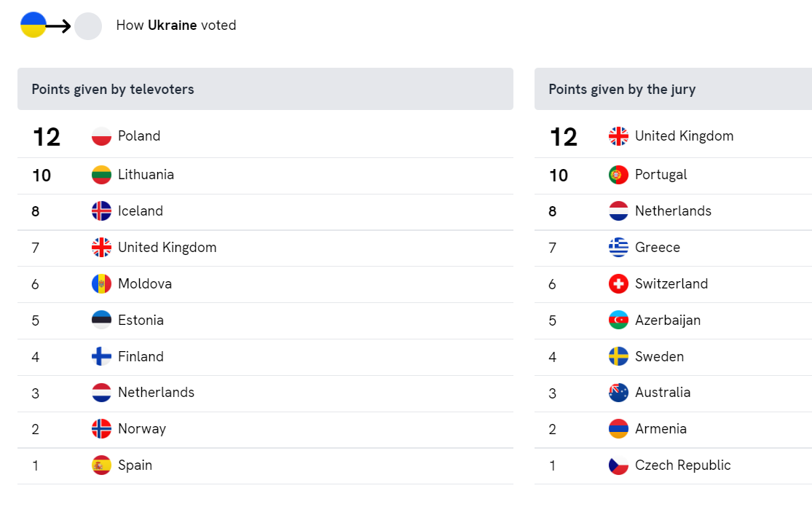
Task: Click the Ukraine flag icon at top
Action: (x=33, y=25)
